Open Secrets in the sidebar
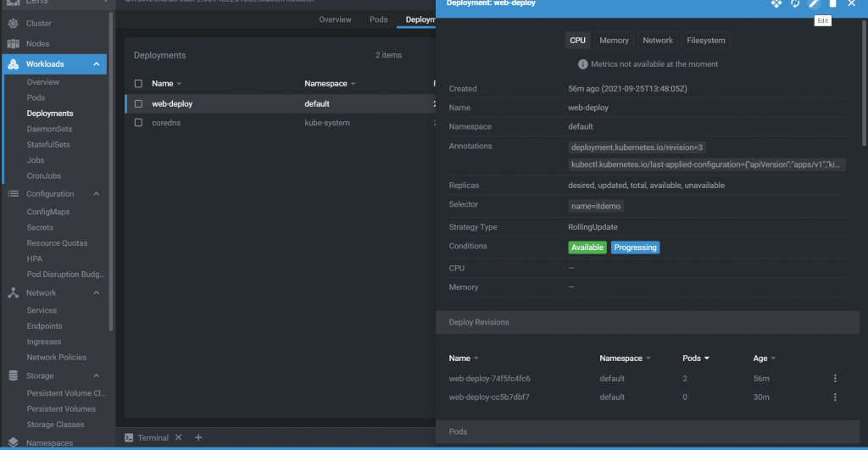868x450 pixels. pos(40,227)
